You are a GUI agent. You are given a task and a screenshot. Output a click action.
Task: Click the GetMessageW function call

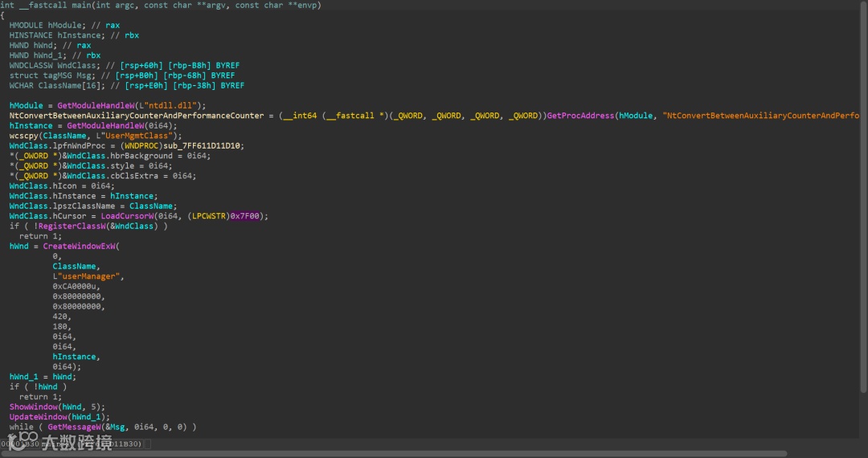point(74,427)
